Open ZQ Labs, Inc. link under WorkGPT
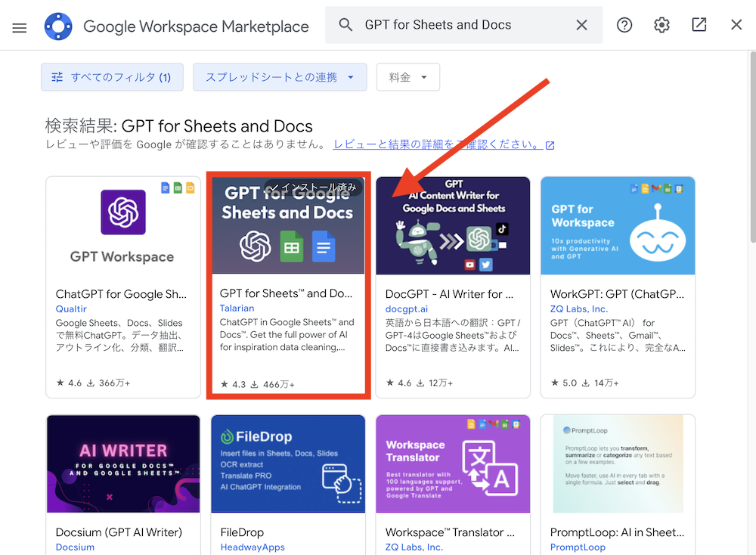This screenshot has height=555, width=756. 579,309
